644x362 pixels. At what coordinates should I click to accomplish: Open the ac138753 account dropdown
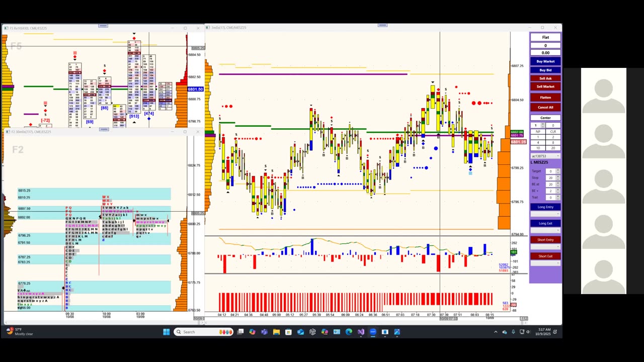pyautogui.click(x=545, y=156)
